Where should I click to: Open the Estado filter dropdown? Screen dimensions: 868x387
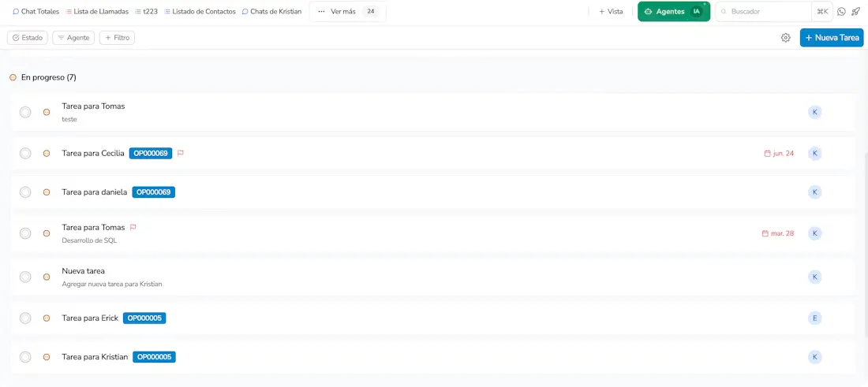[x=28, y=38]
